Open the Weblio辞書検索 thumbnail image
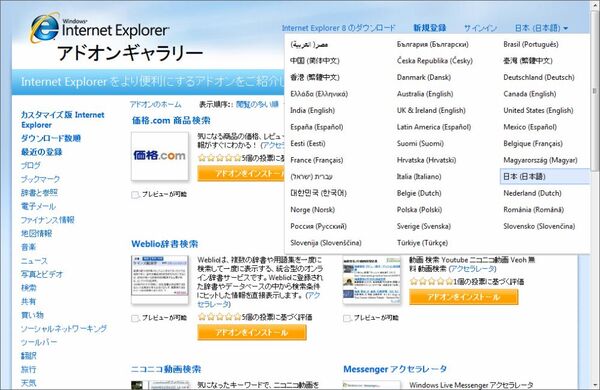 [x=160, y=279]
